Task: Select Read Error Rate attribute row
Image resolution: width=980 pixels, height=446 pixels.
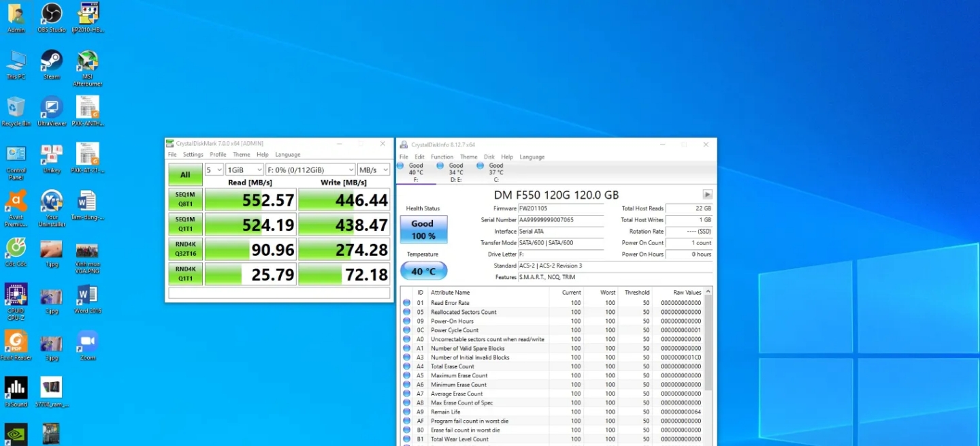Action: click(552, 303)
